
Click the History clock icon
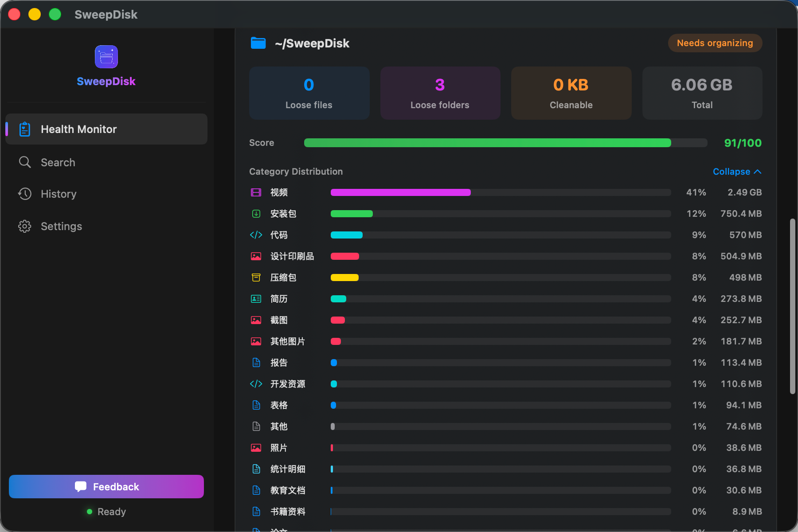[25, 194]
